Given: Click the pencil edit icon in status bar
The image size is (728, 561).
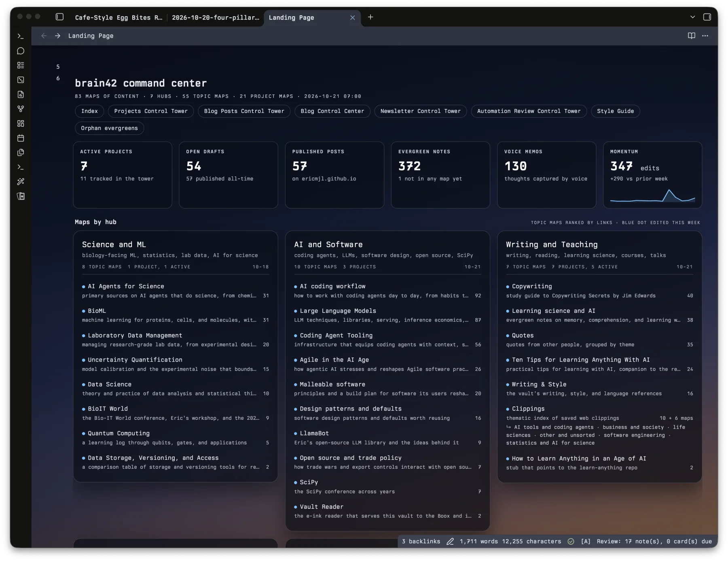Looking at the screenshot, I should (x=450, y=542).
